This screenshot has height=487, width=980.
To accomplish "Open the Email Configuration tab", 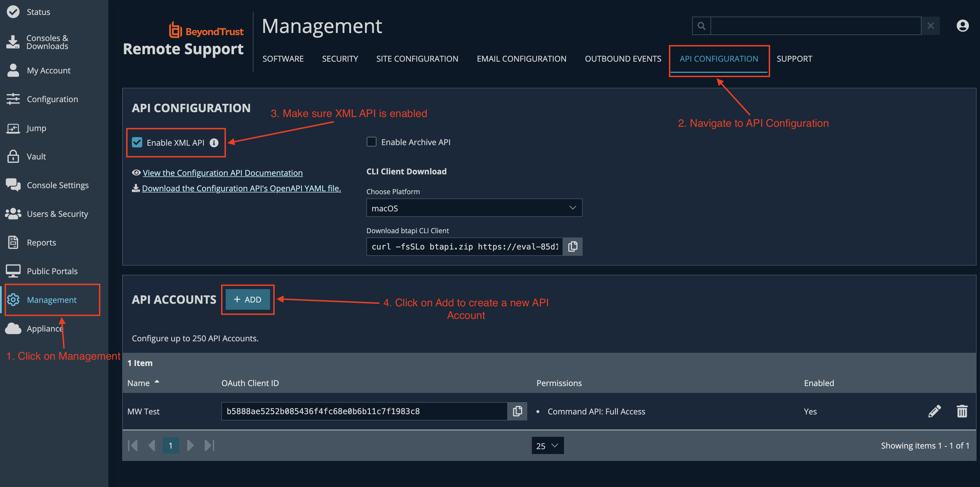I will tap(522, 59).
